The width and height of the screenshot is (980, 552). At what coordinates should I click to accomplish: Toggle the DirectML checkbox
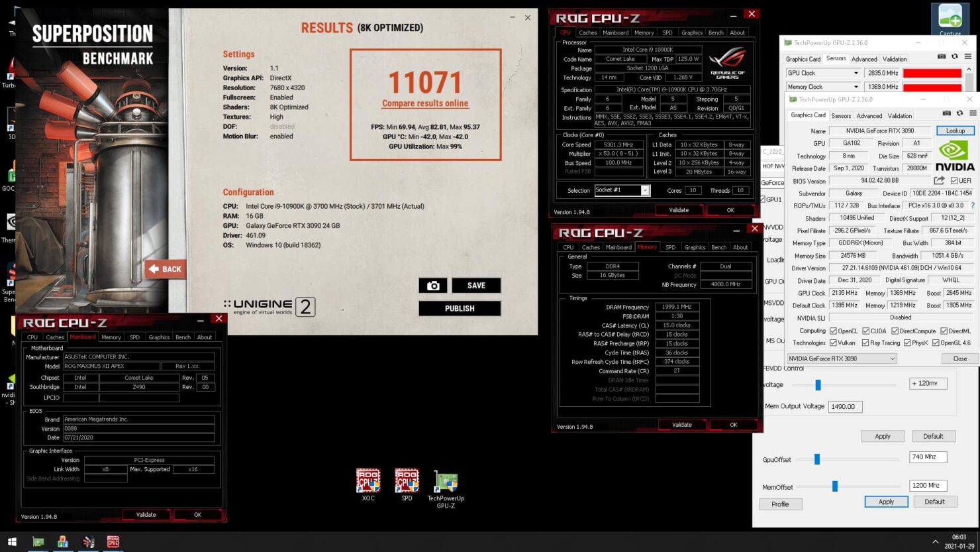tap(944, 331)
